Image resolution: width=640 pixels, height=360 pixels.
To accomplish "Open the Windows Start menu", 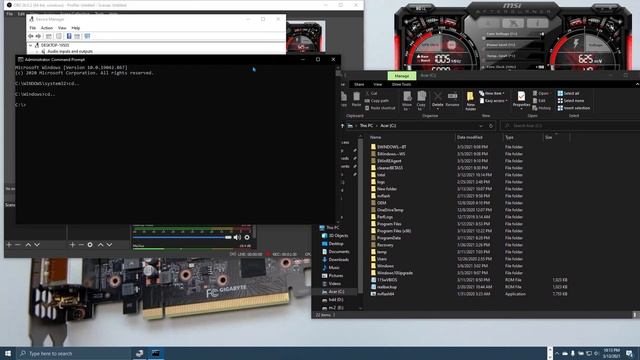I will click(8, 353).
